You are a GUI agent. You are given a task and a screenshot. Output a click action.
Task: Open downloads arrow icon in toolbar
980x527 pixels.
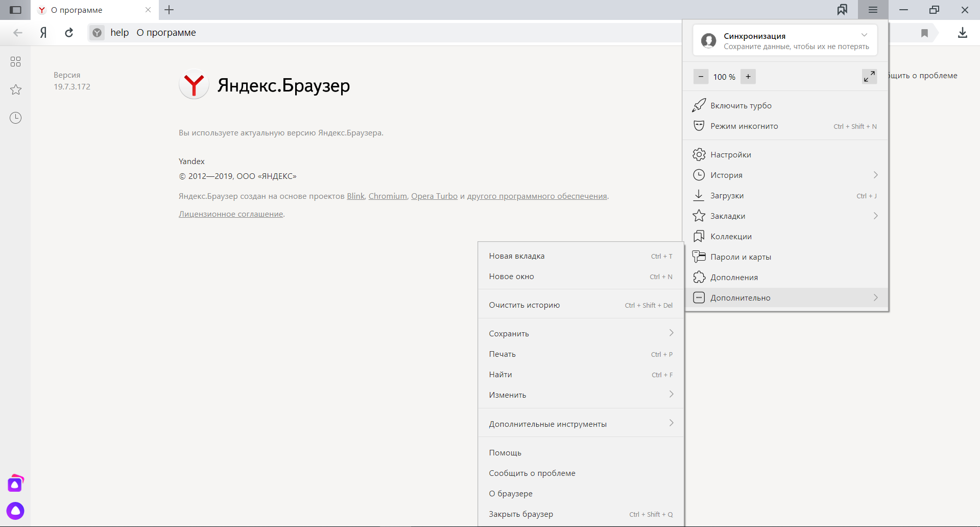(963, 33)
